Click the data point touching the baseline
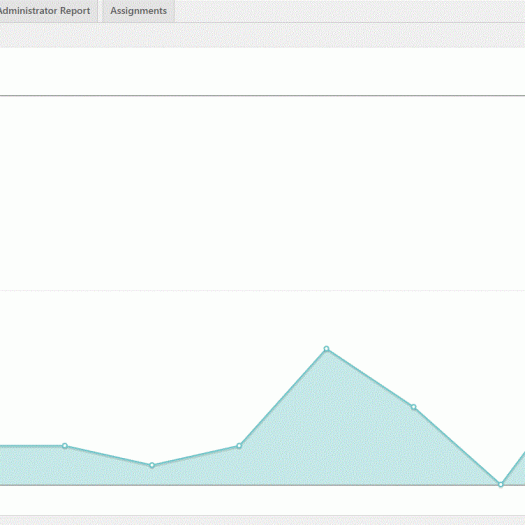Image resolution: width=525 pixels, height=525 pixels. tap(501, 484)
